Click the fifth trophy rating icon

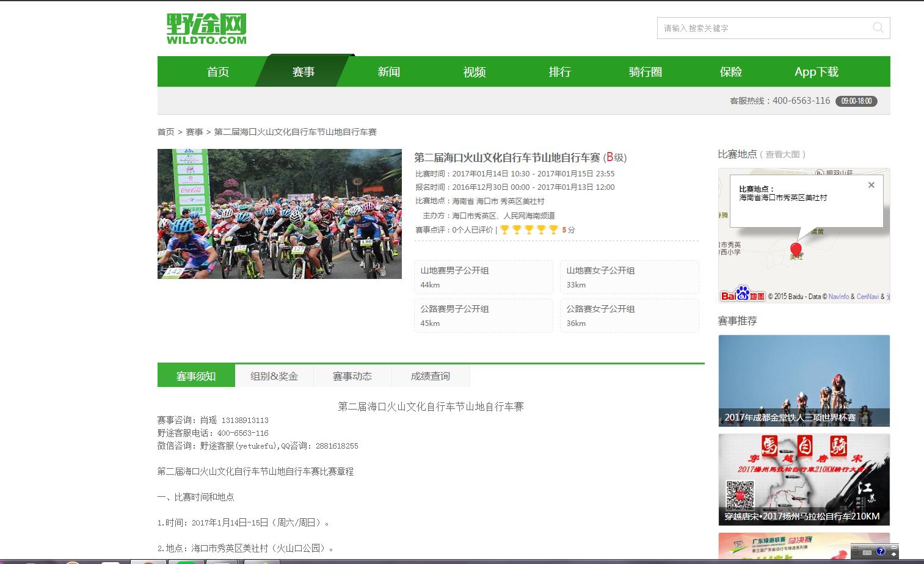coord(553,230)
